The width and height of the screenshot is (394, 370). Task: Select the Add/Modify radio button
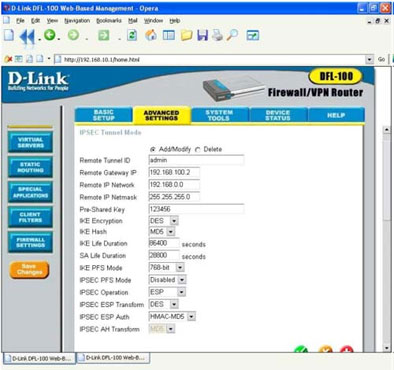pyautogui.click(x=153, y=150)
